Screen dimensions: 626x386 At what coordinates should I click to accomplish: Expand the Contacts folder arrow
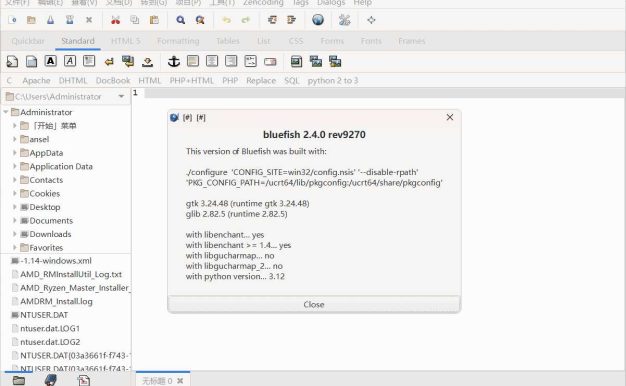tap(15, 180)
